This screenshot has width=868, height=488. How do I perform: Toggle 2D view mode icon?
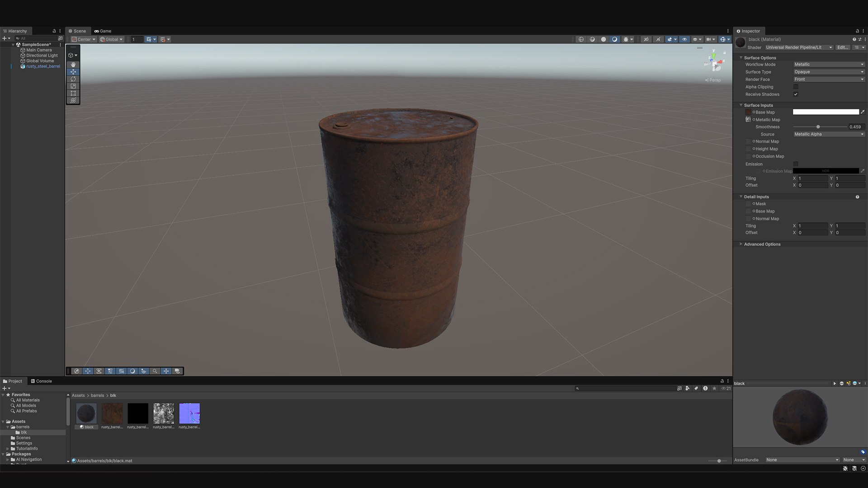point(646,39)
